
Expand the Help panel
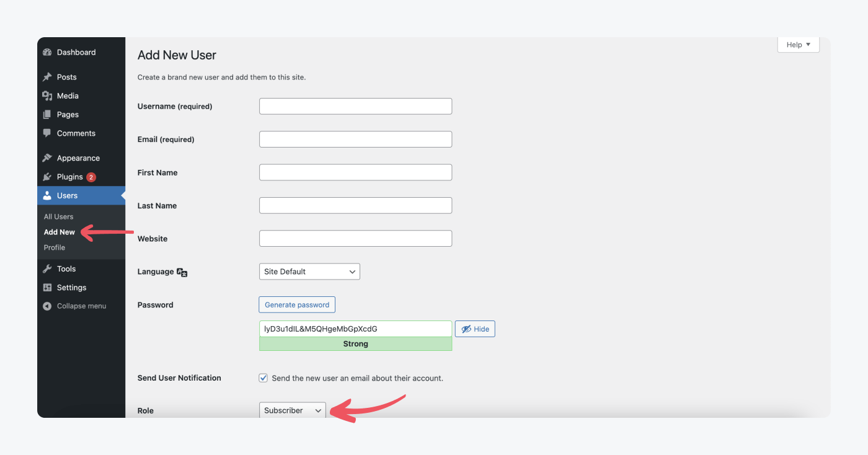pos(798,44)
